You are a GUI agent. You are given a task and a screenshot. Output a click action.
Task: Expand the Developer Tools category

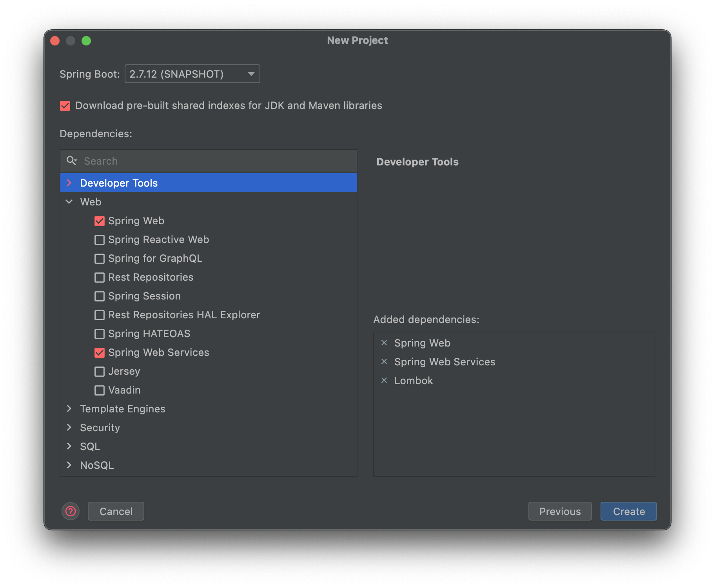click(x=69, y=183)
